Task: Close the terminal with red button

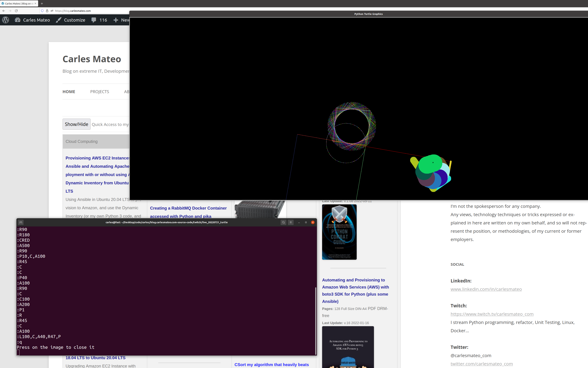Action: point(313,222)
